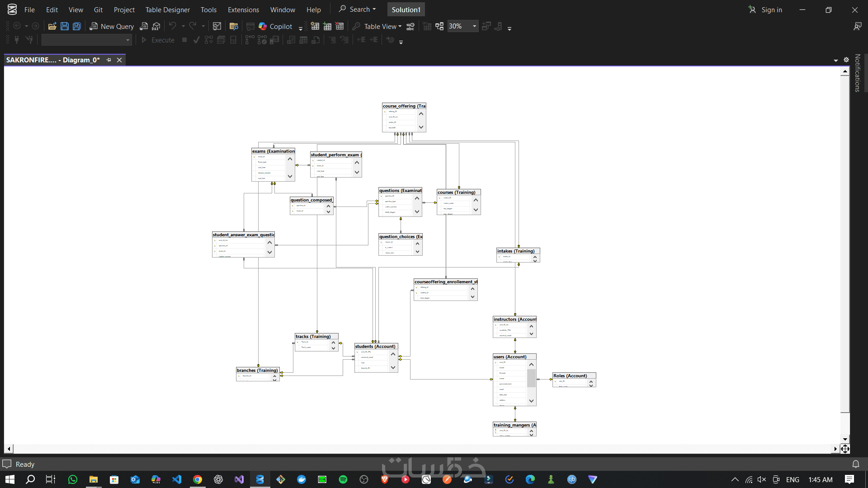Click the diagram vertical scrollbar thumb
Viewport: 868px width, 488px height.
[845, 244]
